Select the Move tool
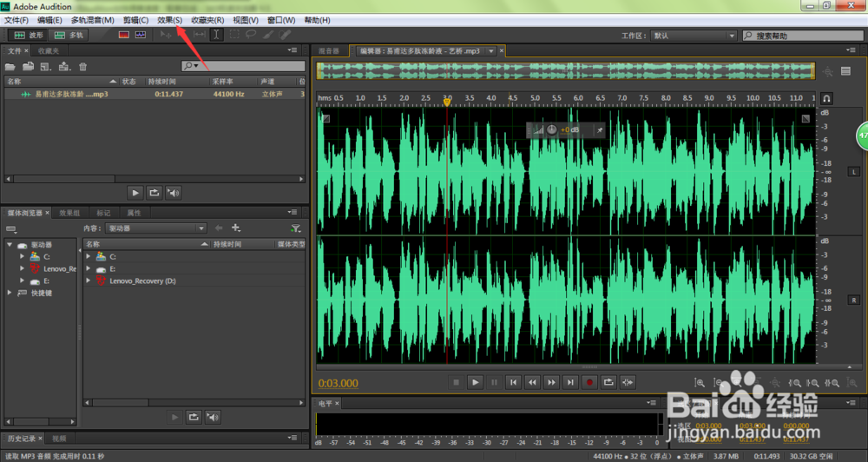This screenshot has height=462, width=868. pos(166,35)
